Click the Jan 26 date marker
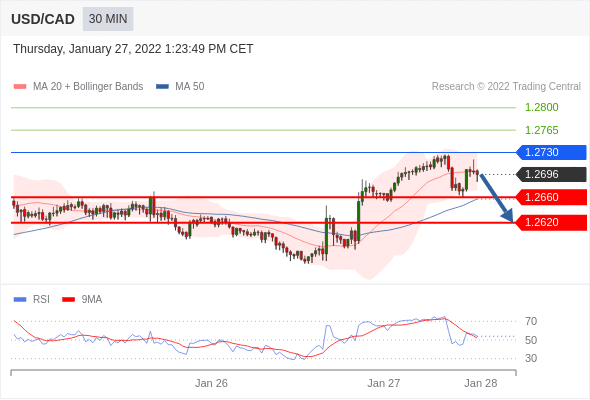Image resolution: width=590 pixels, height=400 pixels. click(x=211, y=383)
